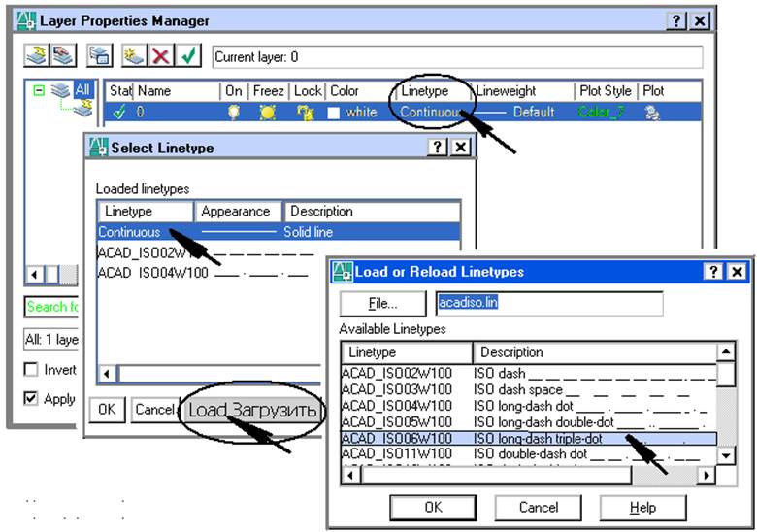
Task: Open the Layer States Manager icon
Action: click(x=101, y=55)
